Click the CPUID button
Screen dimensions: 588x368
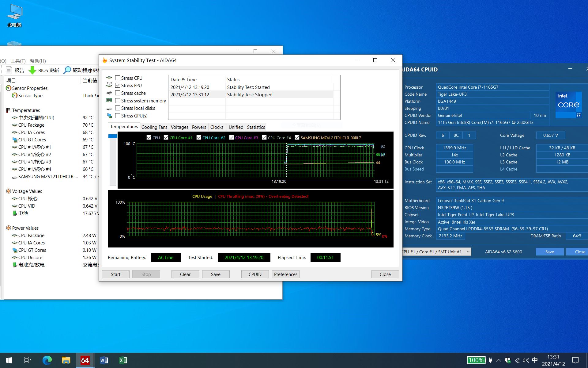coord(255,274)
